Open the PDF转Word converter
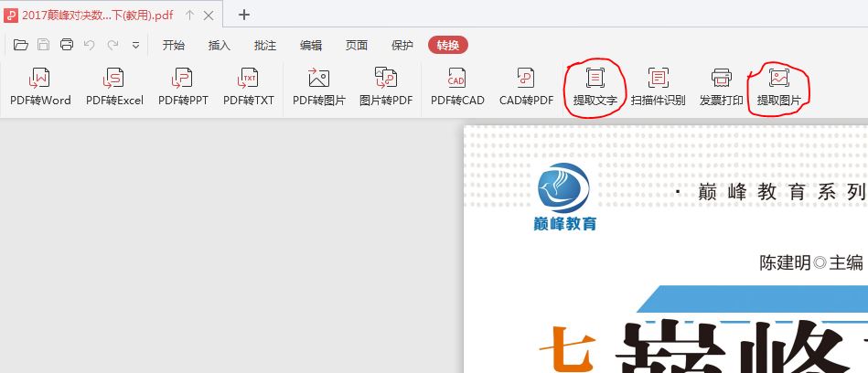The image size is (868, 373). [40, 87]
